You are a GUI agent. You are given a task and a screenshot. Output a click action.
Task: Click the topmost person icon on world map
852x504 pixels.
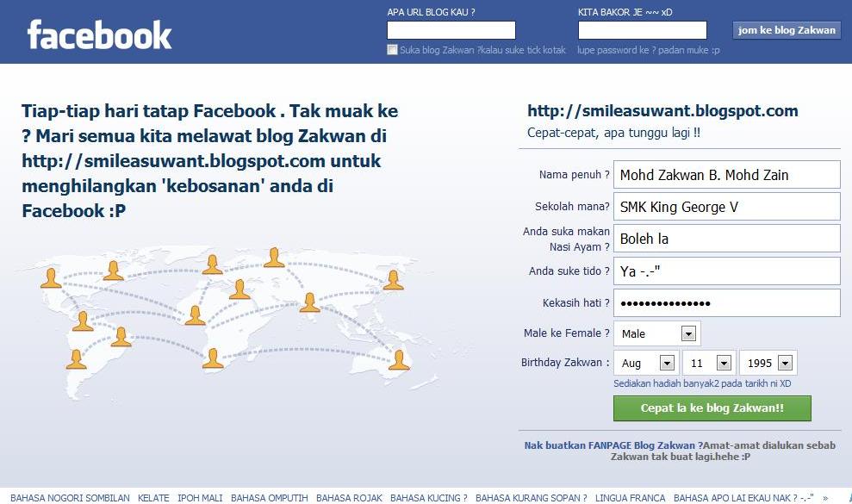coord(274,258)
